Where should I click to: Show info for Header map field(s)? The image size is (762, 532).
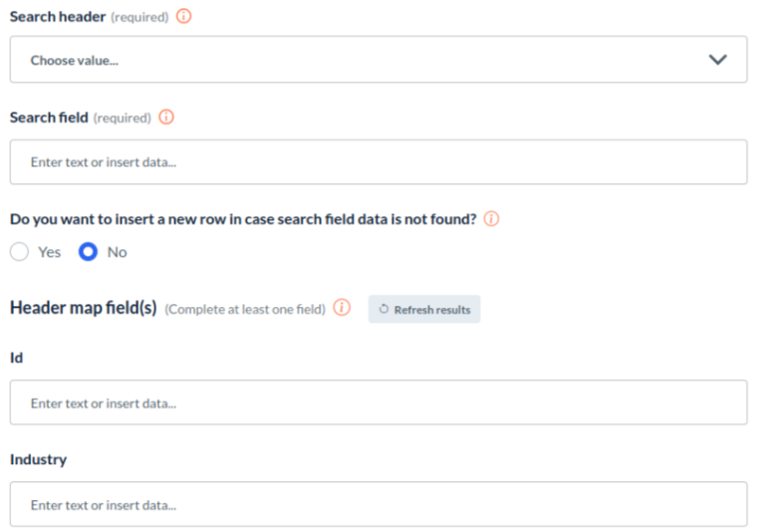342,308
